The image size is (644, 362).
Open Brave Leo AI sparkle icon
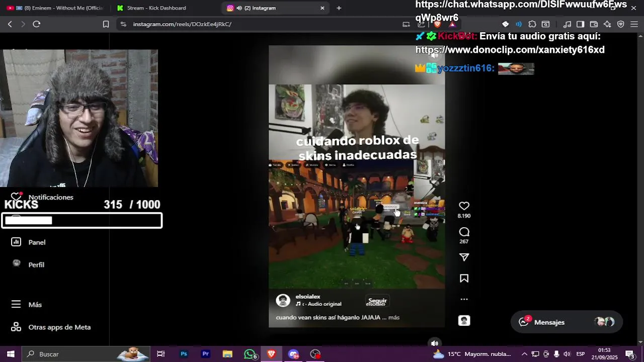click(x=607, y=24)
